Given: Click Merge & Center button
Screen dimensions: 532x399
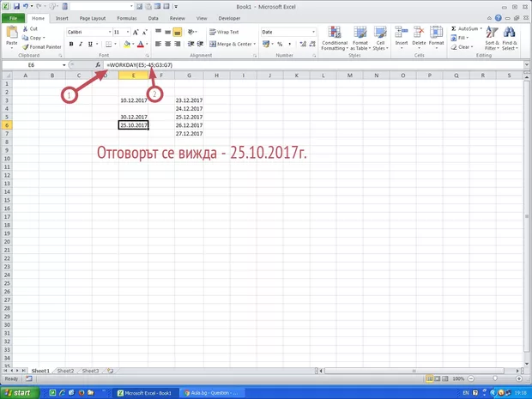Looking at the screenshot, I should pyautogui.click(x=231, y=44).
